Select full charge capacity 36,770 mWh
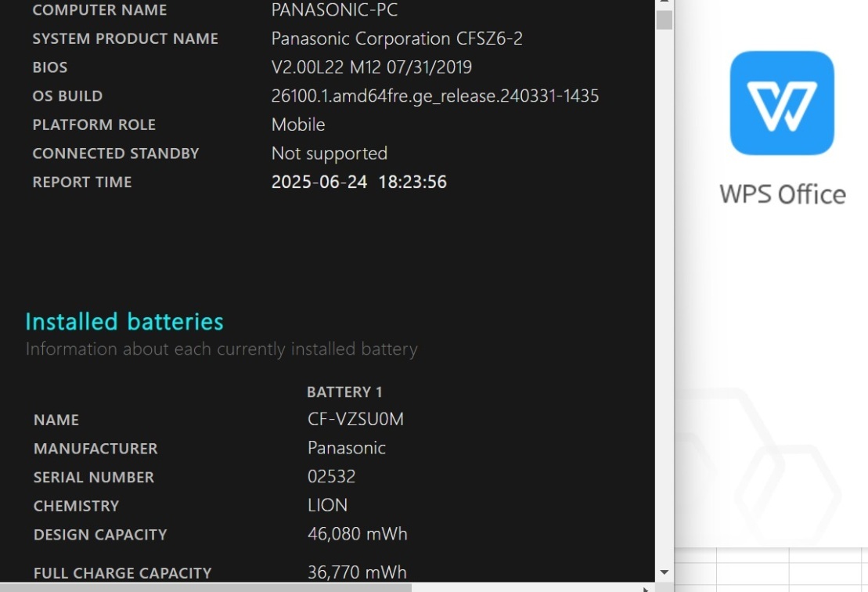The image size is (868, 592). click(x=357, y=572)
